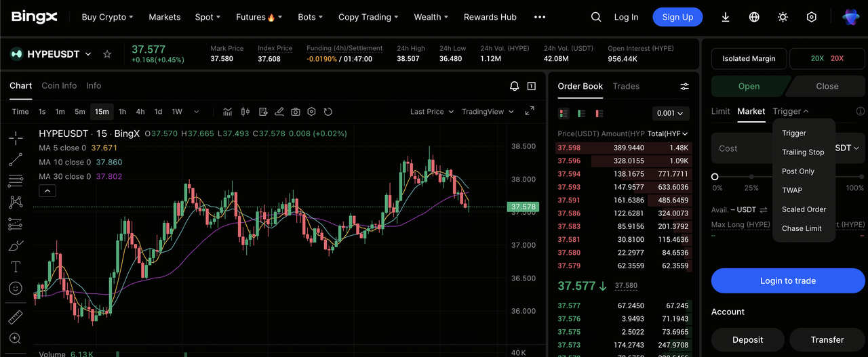
Task: Open the 0.001 price precision dropdown
Action: (670, 113)
